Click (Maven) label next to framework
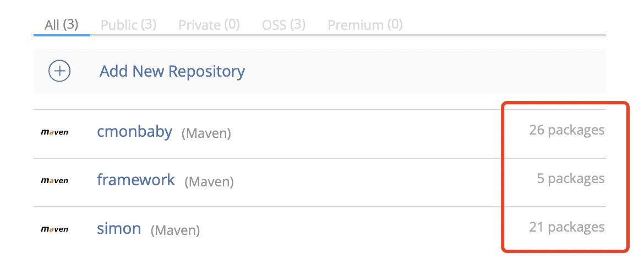The image size is (644, 268). [x=209, y=181]
